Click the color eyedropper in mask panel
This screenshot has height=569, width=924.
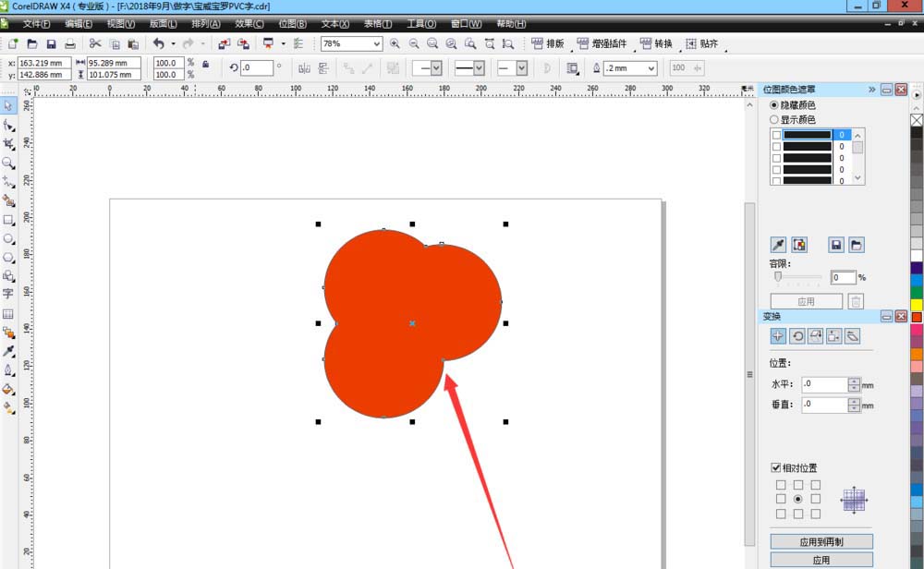(x=778, y=245)
